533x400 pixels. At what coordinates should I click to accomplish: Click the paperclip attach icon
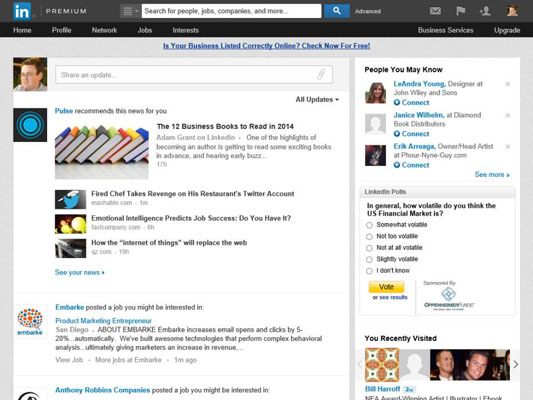[321, 74]
